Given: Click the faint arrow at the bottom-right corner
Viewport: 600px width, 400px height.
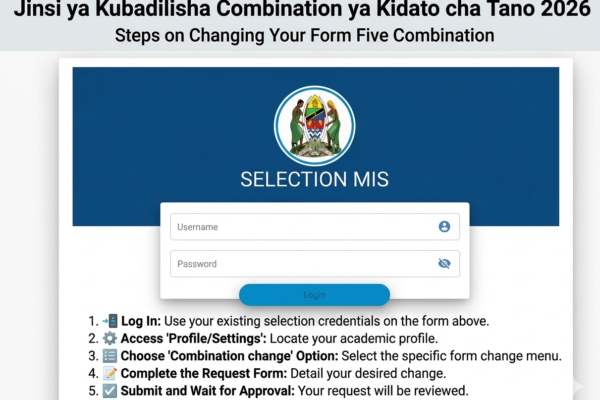Looking at the screenshot, I should click(578, 386).
